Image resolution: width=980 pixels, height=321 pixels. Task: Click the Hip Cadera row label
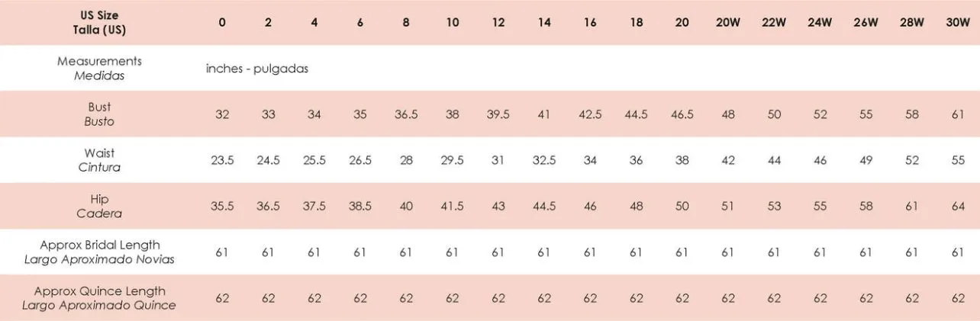99,206
